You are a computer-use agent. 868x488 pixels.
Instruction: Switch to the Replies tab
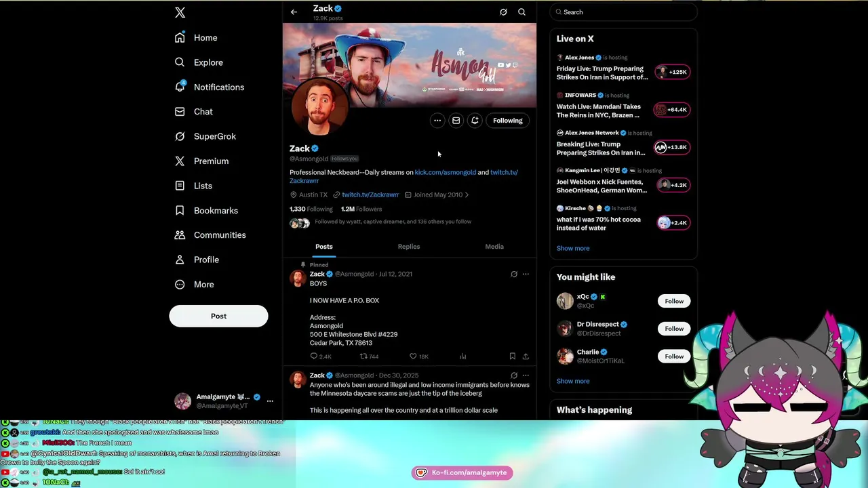tap(409, 247)
